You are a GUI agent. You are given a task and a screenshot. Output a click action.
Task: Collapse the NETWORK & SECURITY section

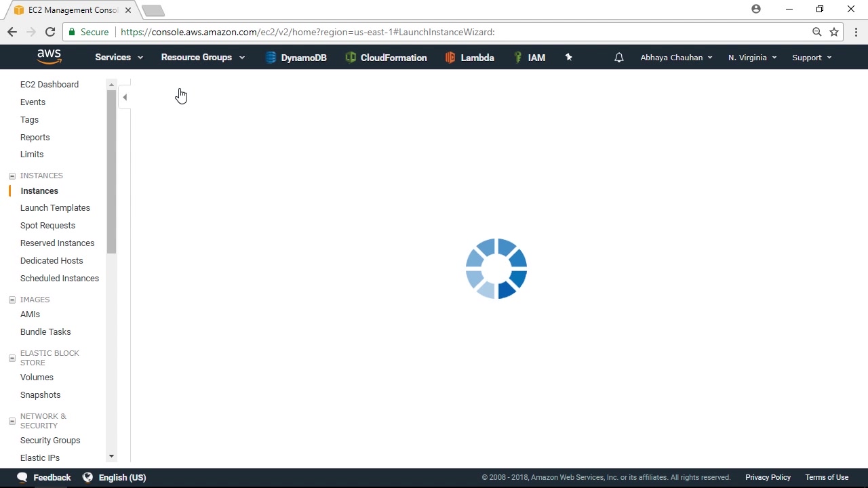(12, 421)
